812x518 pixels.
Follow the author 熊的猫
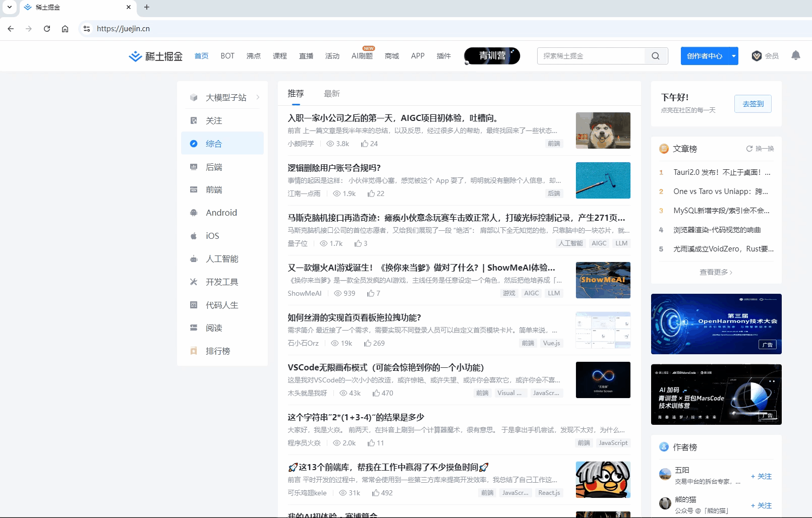coord(761,505)
